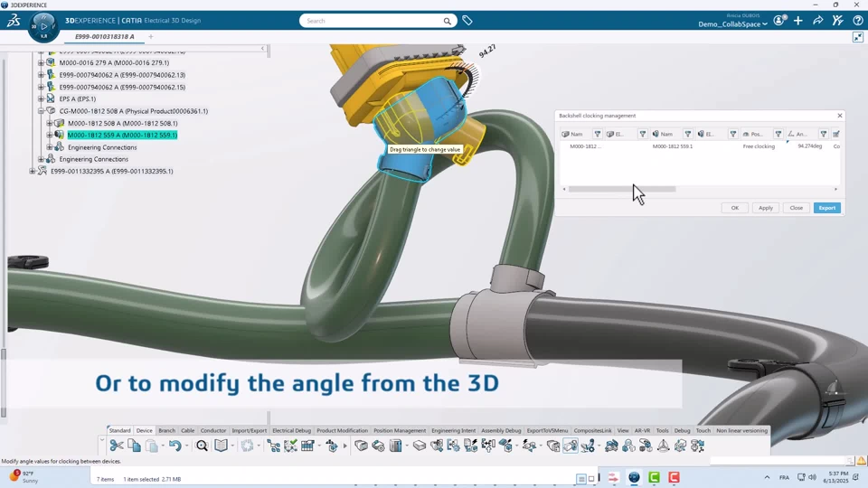Select Engineering Intent tab
868x488 pixels.
point(453,430)
